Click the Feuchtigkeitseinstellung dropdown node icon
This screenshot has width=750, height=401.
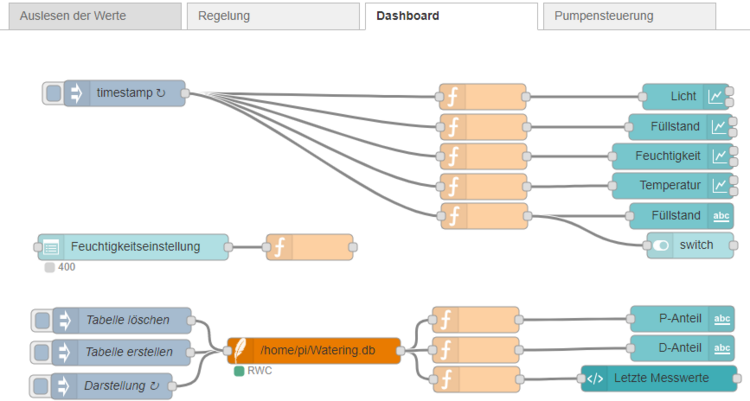[52, 246]
